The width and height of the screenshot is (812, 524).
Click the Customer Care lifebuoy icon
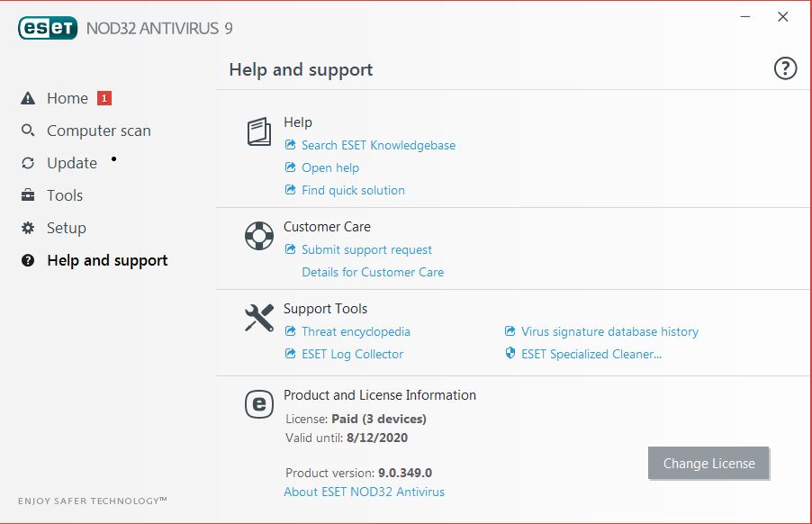[259, 236]
